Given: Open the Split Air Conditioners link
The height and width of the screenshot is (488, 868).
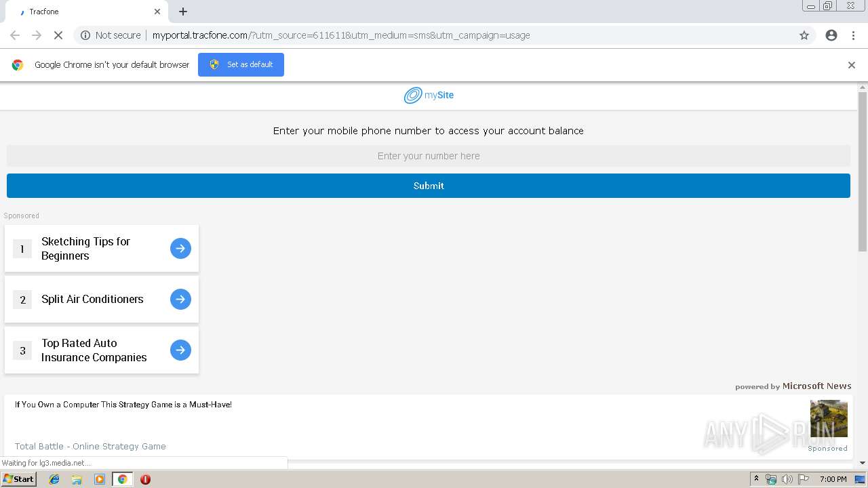Looking at the screenshot, I should click(x=92, y=299).
